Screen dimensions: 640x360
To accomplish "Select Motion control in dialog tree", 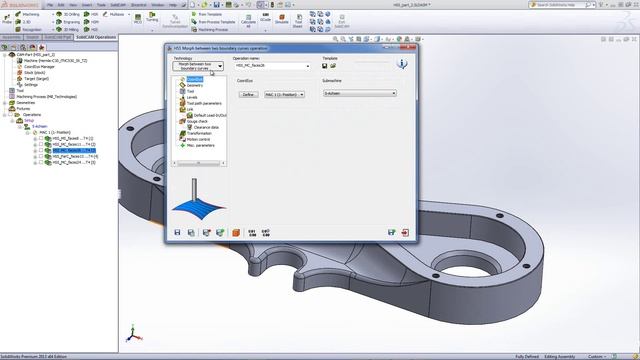I will pyautogui.click(x=198, y=139).
